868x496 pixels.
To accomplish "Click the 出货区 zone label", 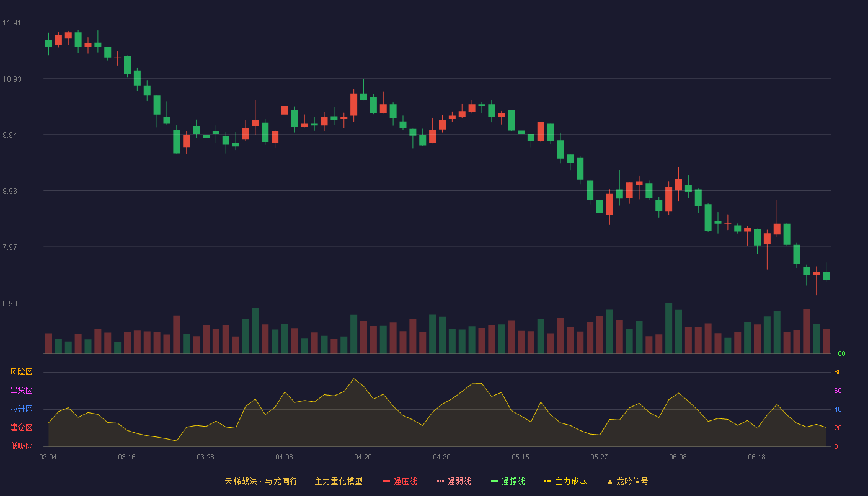I will 21,391.
